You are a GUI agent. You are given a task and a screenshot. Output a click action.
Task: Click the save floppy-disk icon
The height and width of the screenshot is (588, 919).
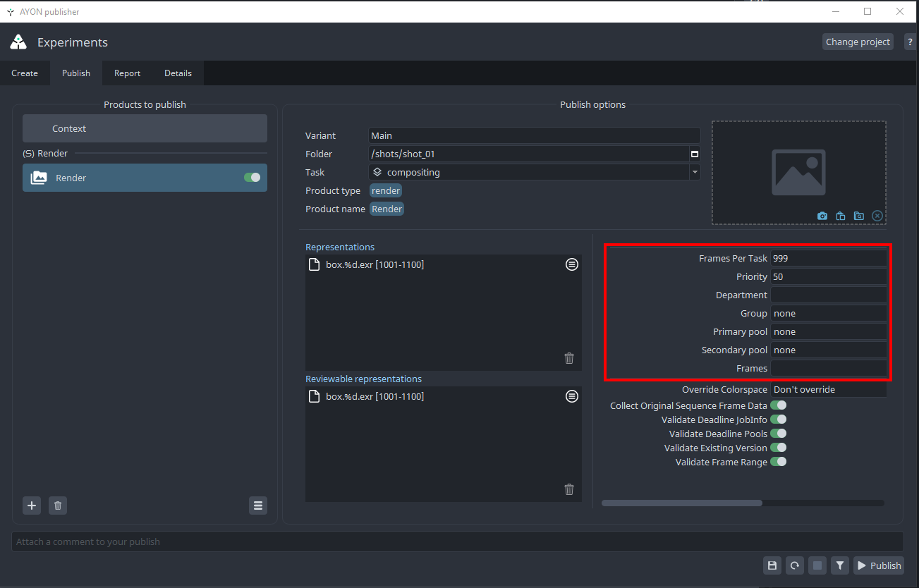(x=772, y=565)
